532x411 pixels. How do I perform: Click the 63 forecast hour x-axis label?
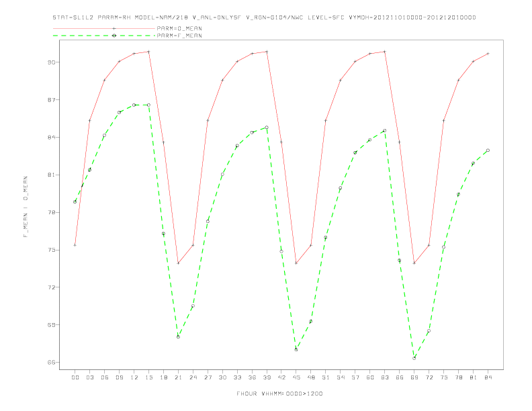click(x=385, y=377)
